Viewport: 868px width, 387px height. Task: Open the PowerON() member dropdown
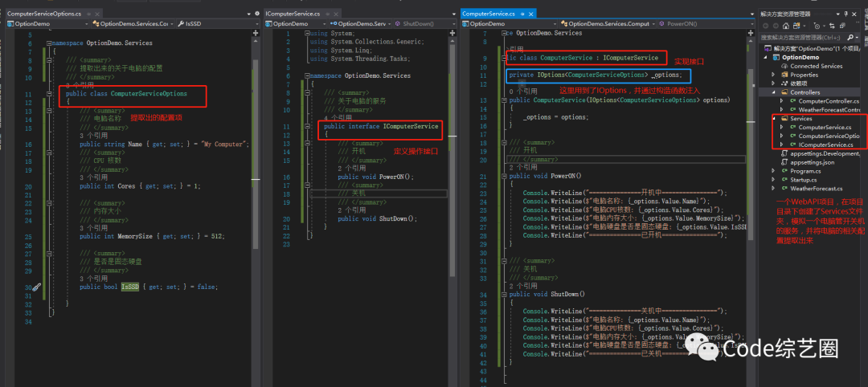(x=706, y=24)
